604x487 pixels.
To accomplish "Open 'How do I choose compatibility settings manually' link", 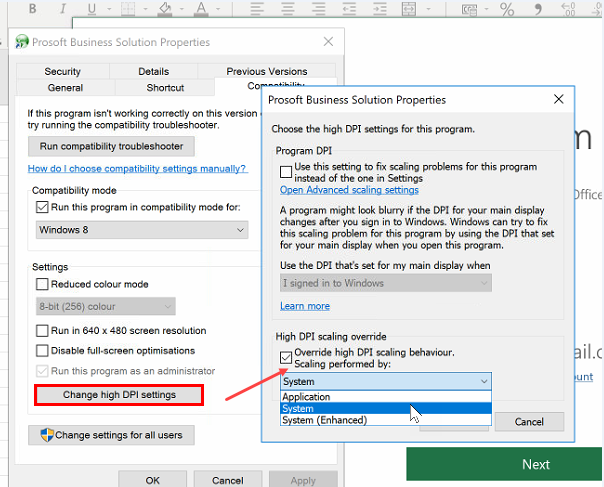I will point(137,168).
